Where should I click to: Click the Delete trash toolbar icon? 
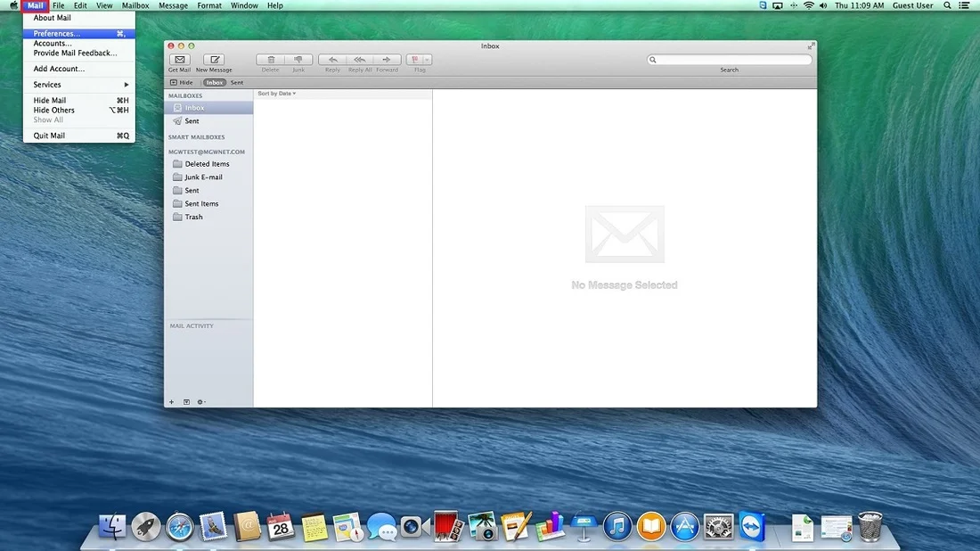pos(271,60)
